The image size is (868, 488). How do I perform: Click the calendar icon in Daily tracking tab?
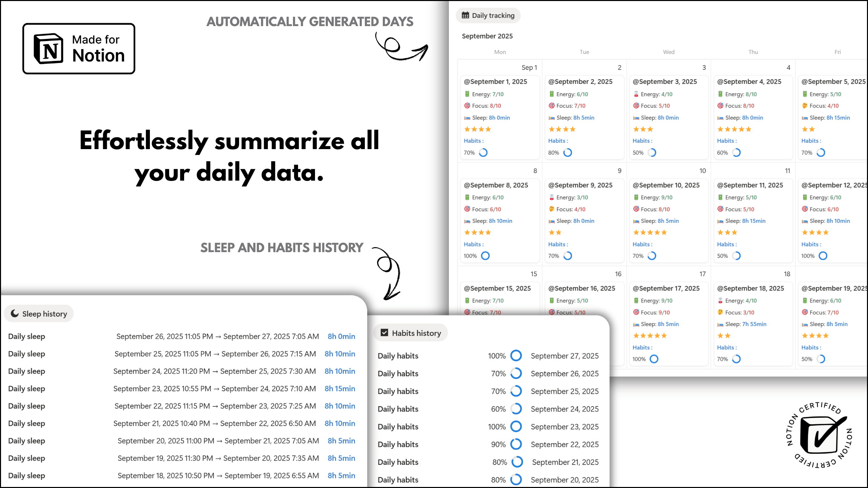466,15
